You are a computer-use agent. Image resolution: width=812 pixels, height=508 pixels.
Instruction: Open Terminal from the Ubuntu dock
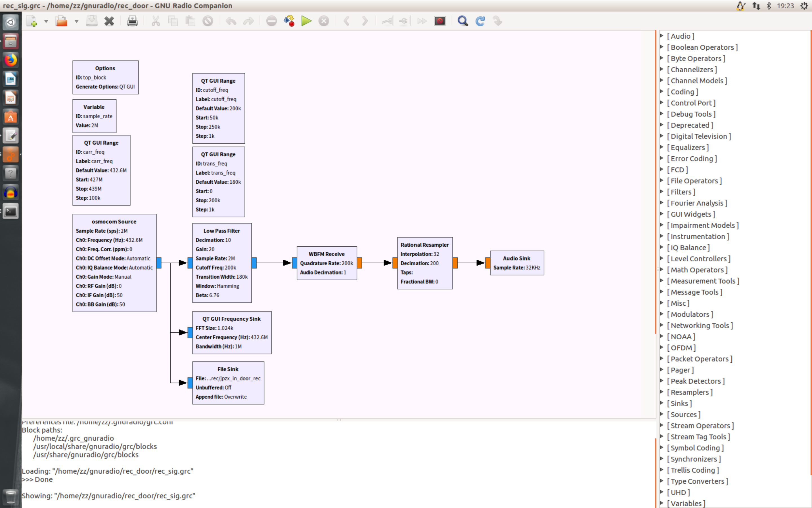[10, 211]
